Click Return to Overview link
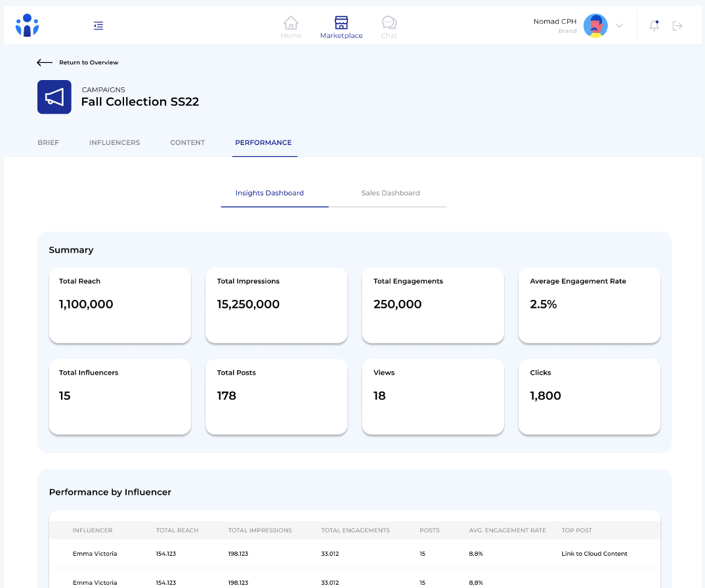Screen dimensions: 705x588 point(89,62)
